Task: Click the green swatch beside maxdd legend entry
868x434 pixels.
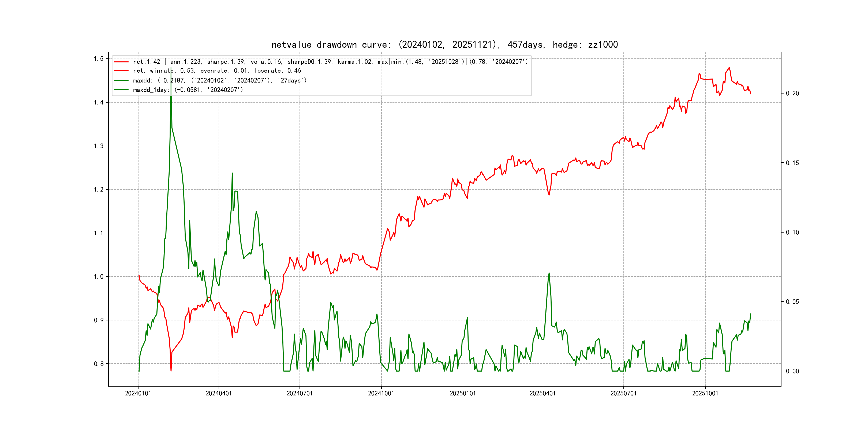Action: 121,81
